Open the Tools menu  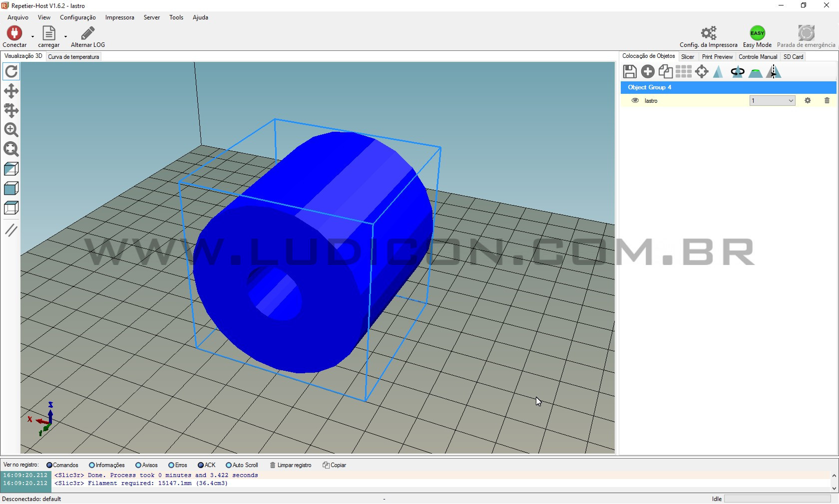(x=176, y=17)
